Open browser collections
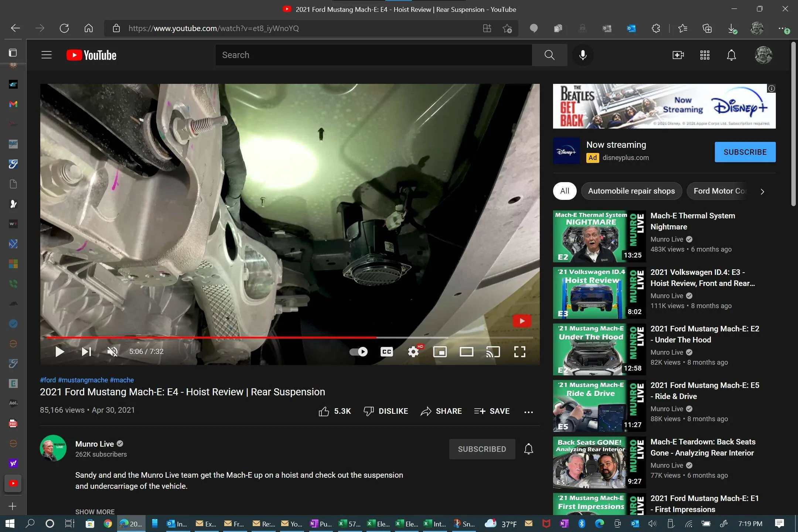Screen dimensions: 798x532 (x=707, y=28)
